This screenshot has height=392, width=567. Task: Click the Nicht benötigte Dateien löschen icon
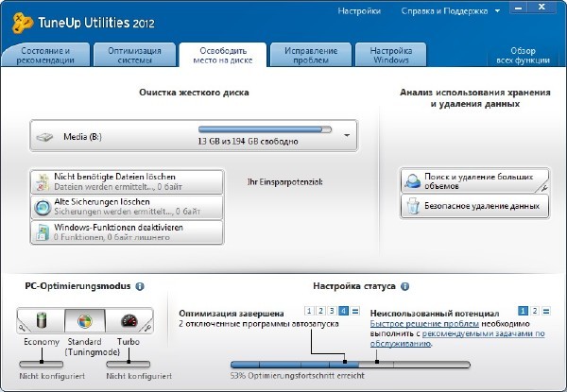click(x=43, y=181)
